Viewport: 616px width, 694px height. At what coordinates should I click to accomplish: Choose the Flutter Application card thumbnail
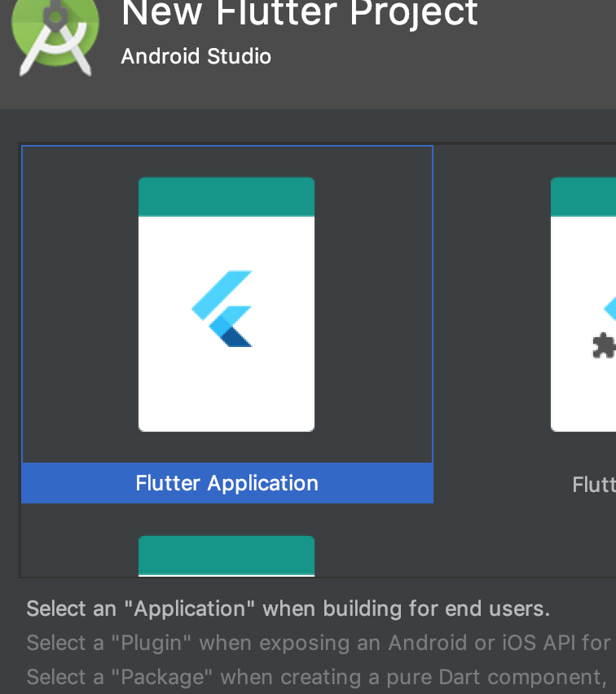(227, 305)
